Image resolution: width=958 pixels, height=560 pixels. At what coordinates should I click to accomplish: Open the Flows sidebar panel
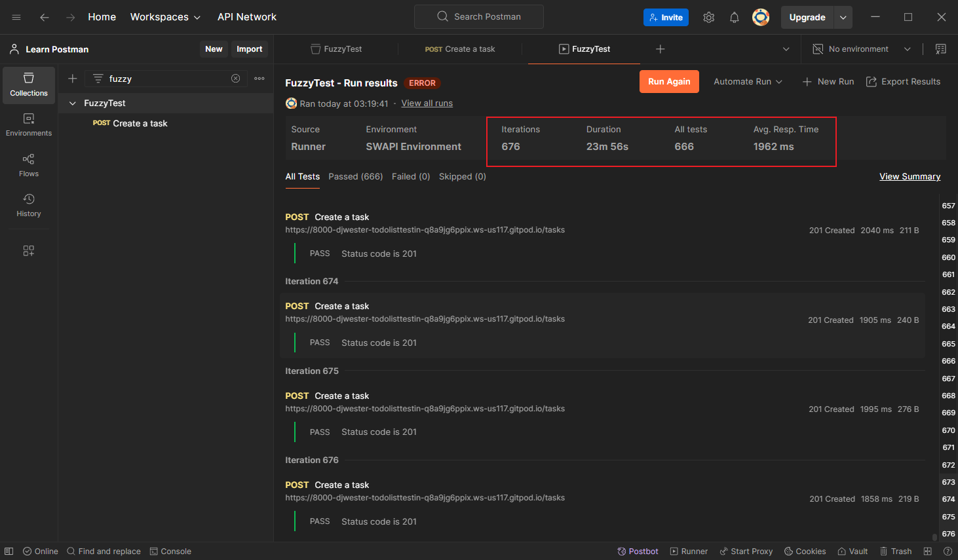pos(29,165)
